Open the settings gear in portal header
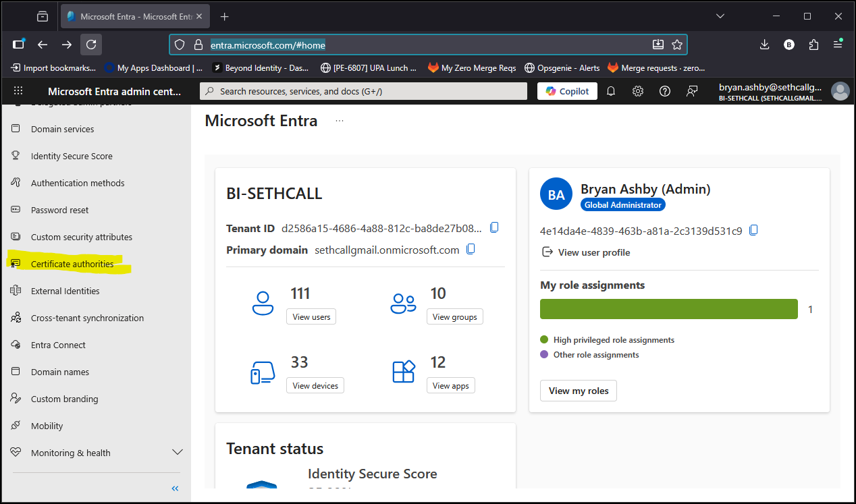Image resolution: width=856 pixels, height=504 pixels. [x=637, y=91]
